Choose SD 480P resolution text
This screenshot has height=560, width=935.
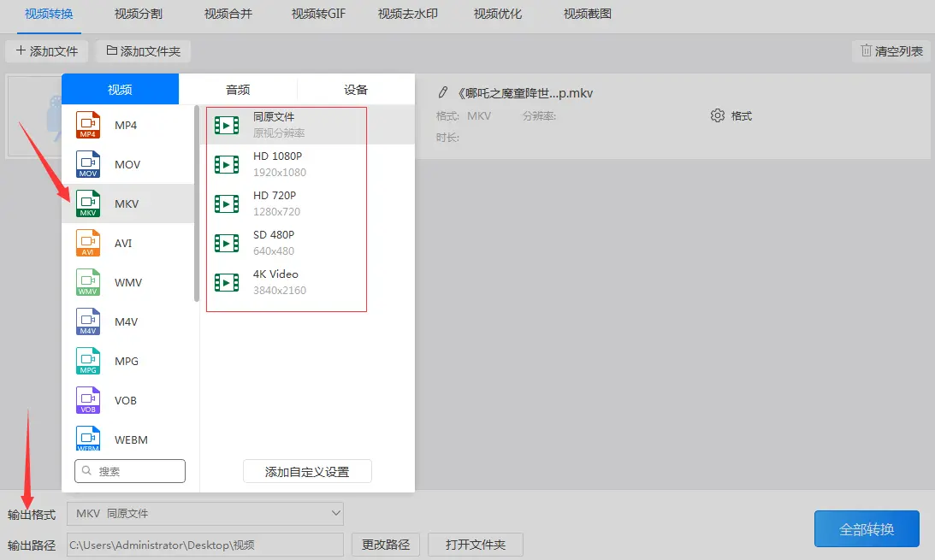pyautogui.click(x=274, y=235)
